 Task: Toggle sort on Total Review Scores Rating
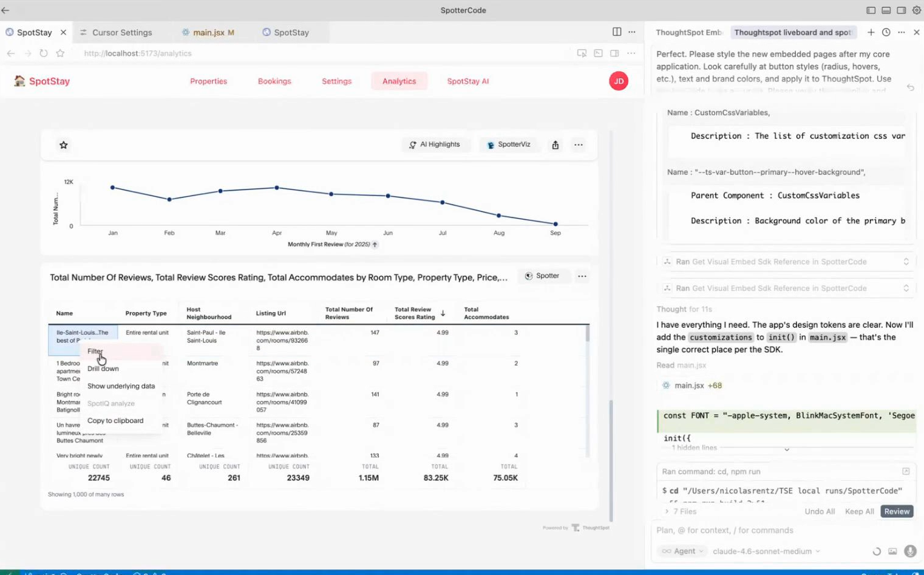(x=443, y=313)
